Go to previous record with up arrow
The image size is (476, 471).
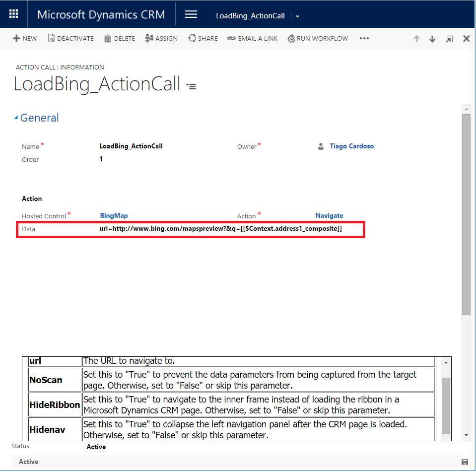point(416,39)
